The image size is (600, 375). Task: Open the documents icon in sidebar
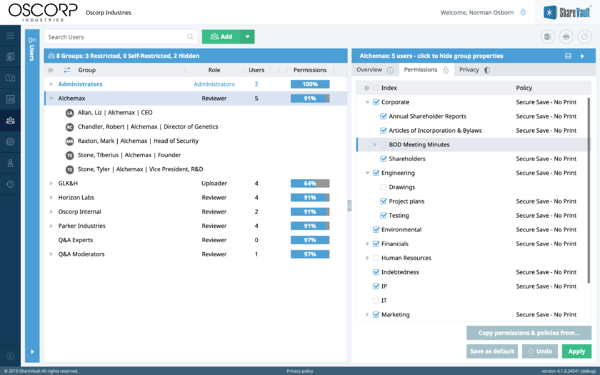pos(10,57)
